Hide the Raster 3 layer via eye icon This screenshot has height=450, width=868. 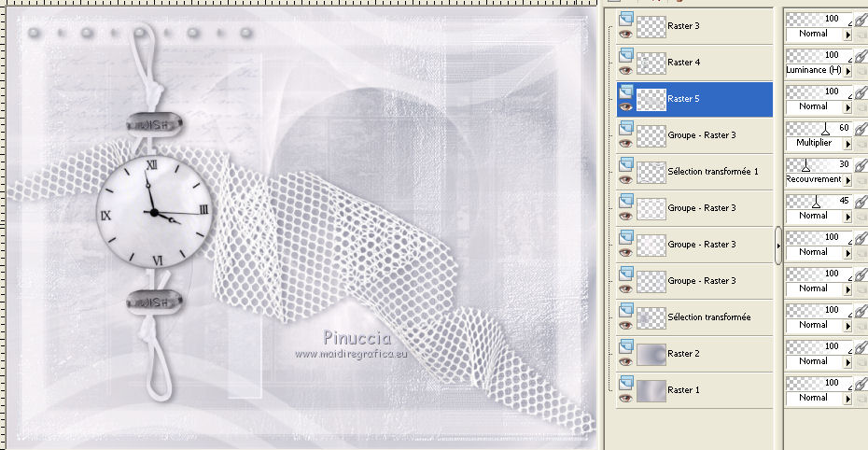[x=625, y=35]
